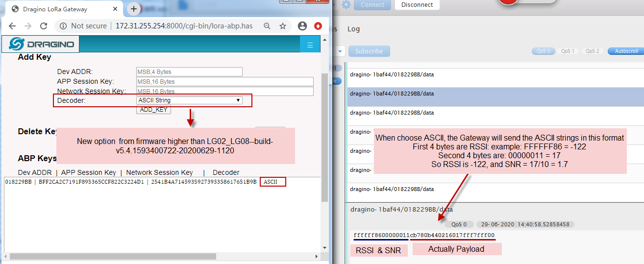Screen dimensions: 644x264
Task: Click the horizontal scrollbar under ABP keys
Action: click(113, 256)
